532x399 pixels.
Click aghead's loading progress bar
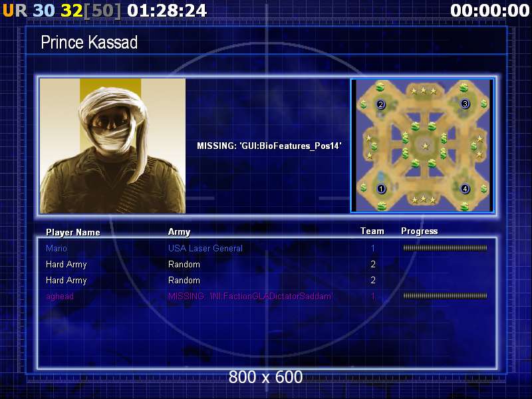pos(445,296)
